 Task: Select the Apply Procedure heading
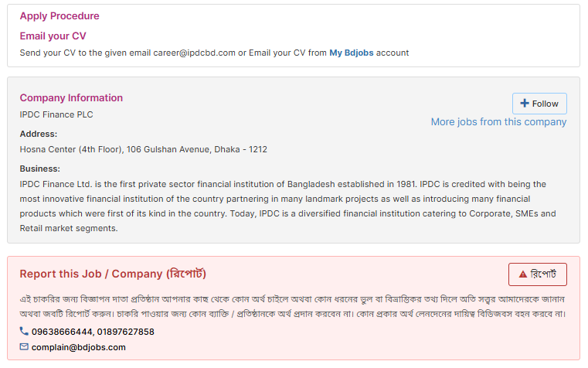point(59,15)
